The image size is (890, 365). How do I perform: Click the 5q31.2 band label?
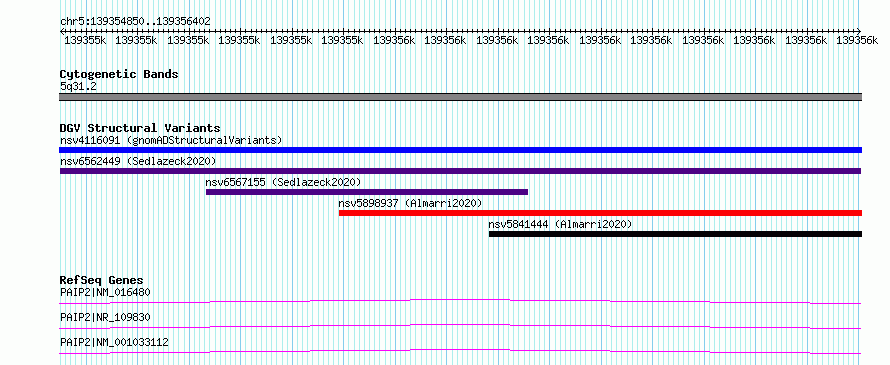tap(78, 86)
